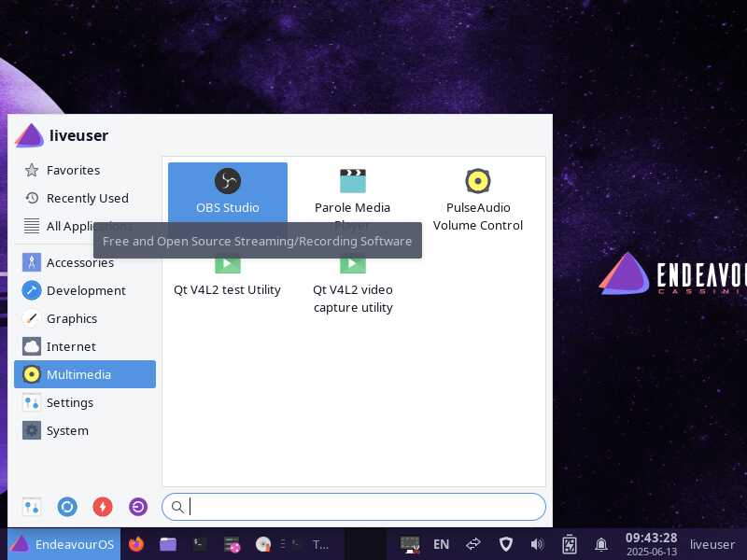Image resolution: width=747 pixels, height=560 pixels.
Task: Click the purple log out icon
Action: click(138, 507)
